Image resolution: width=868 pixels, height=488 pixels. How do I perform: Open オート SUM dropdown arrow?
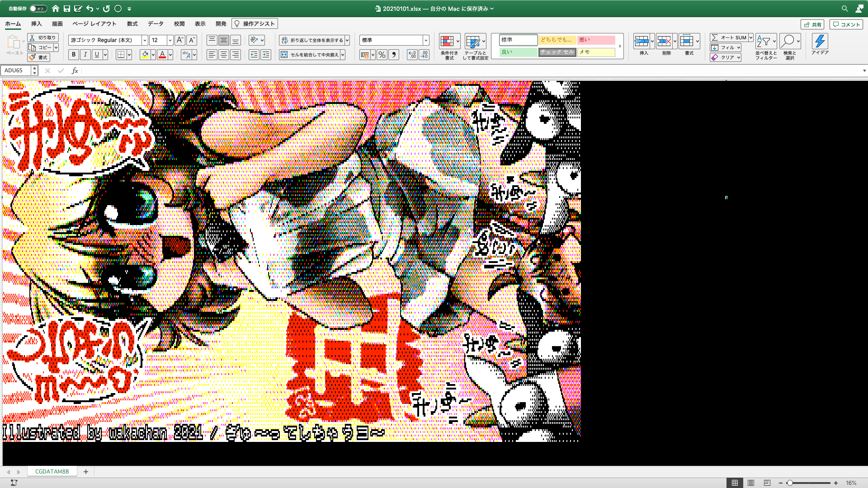[x=750, y=38]
